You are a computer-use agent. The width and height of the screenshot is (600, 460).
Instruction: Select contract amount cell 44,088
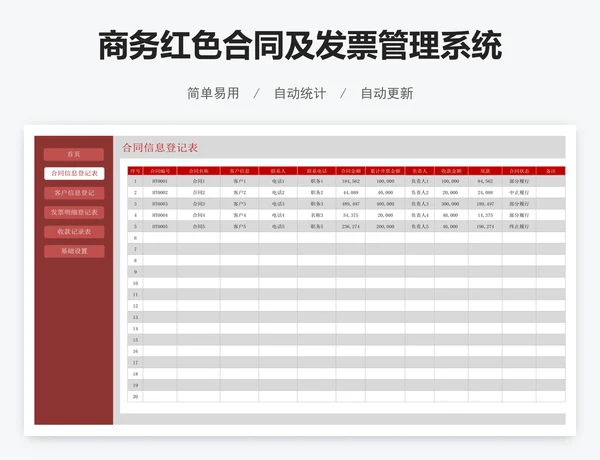coord(351,192)
